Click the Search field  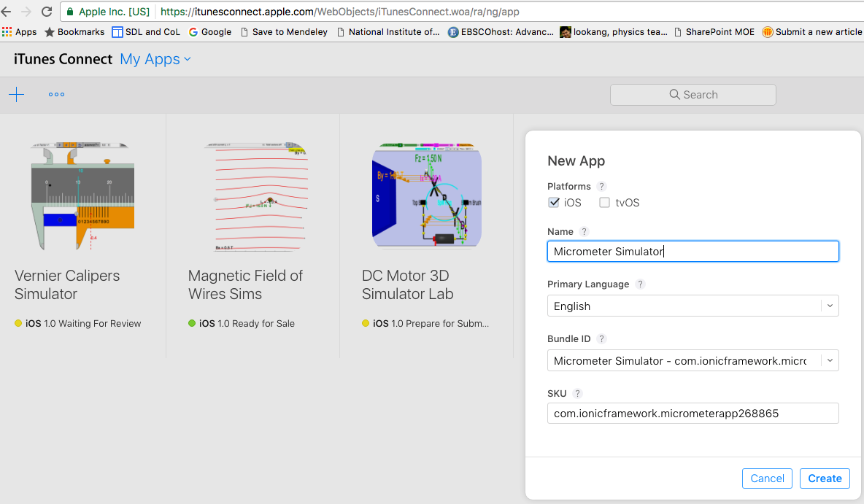tap(693, 95)
